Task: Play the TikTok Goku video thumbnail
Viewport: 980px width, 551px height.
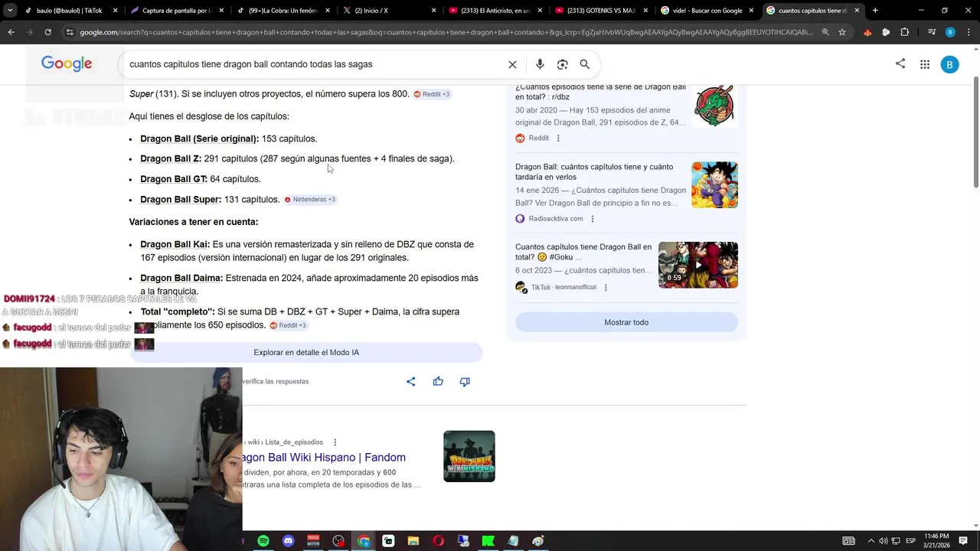Action: 698,265
